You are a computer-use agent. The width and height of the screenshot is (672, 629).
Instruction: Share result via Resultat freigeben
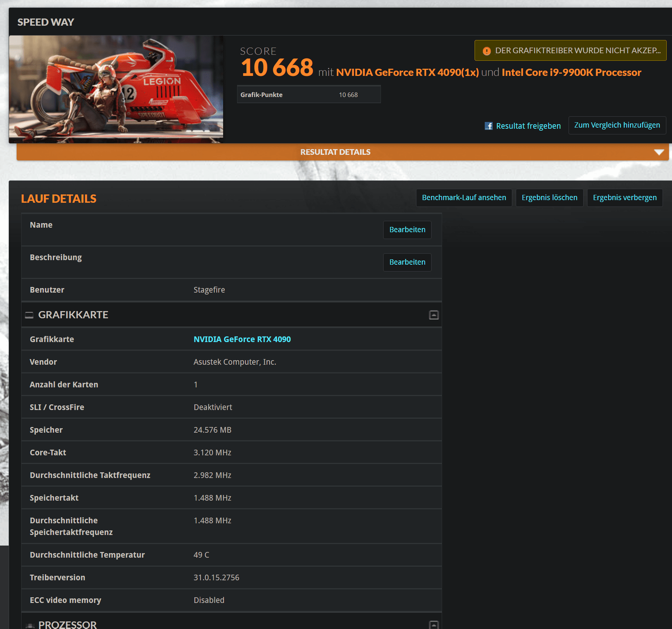tap(528, 126)
